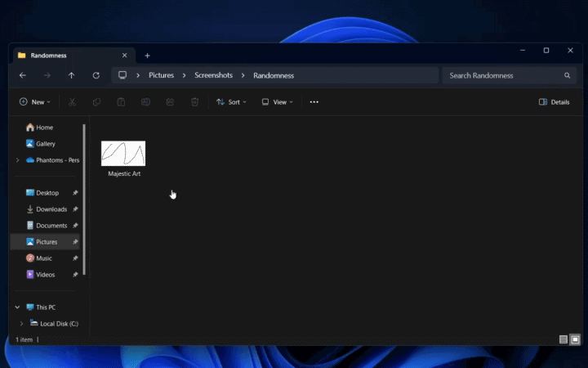The image size is (588, 368).
Task: Select the Majestic Art image thumbnail
Action: (x=123, y=154)
